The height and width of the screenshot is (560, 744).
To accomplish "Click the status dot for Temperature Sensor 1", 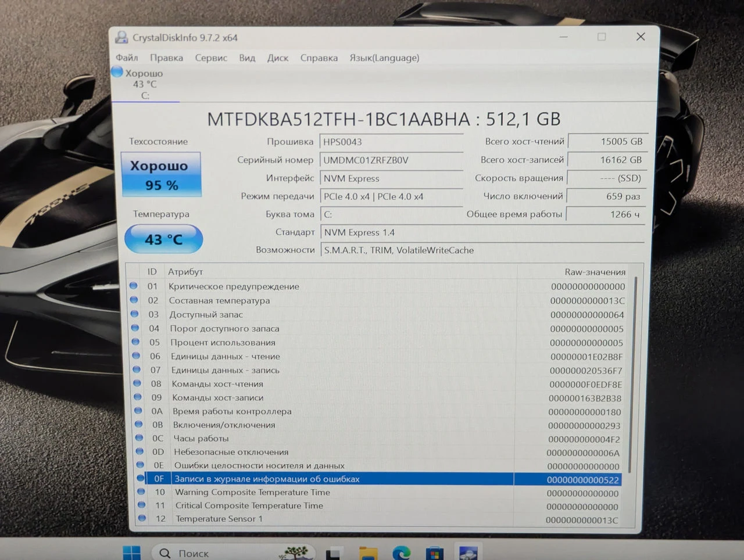I will (141, 518).
